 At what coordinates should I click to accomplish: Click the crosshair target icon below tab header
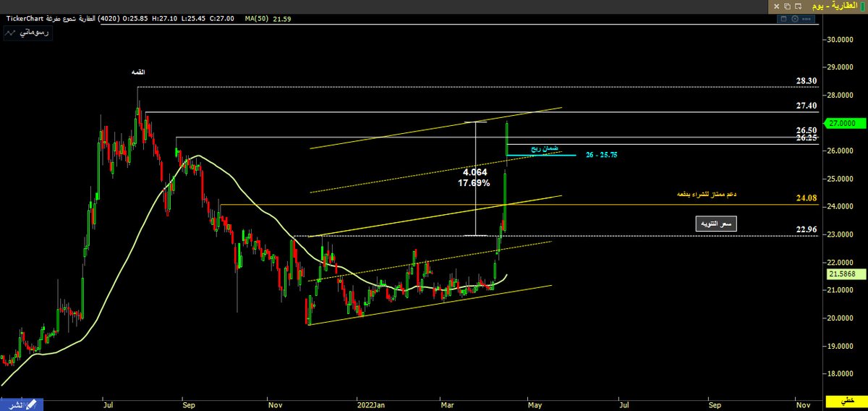click(795, 19)
